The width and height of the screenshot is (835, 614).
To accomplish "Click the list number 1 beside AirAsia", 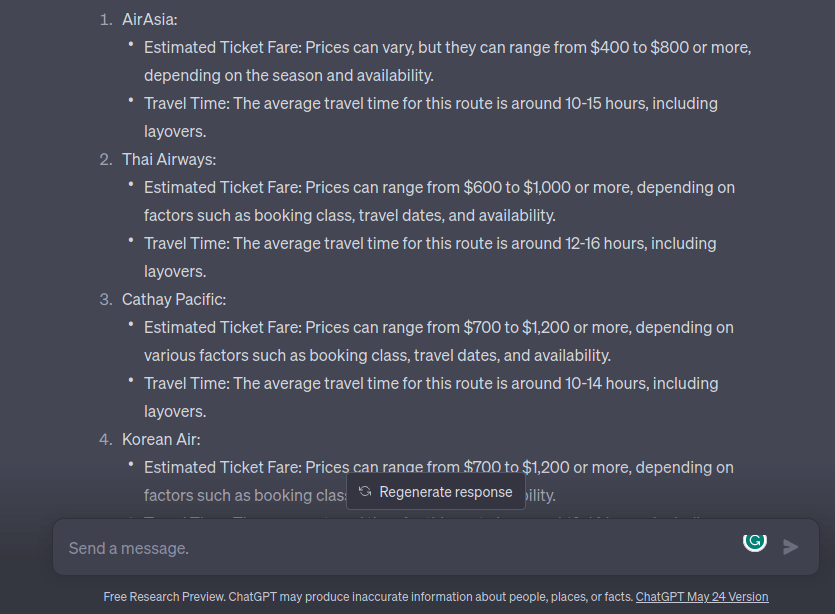I will click(105, 19).
